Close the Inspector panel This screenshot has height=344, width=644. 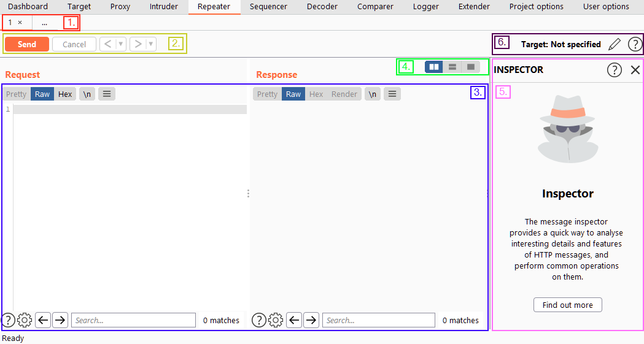(635, 70)
